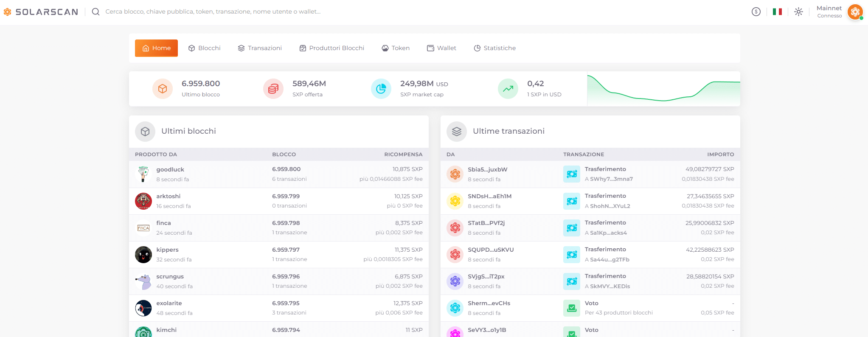Open arktoshi producer avatar
The height and width of the screenshot is (337, 868).
tap(143, 201)
